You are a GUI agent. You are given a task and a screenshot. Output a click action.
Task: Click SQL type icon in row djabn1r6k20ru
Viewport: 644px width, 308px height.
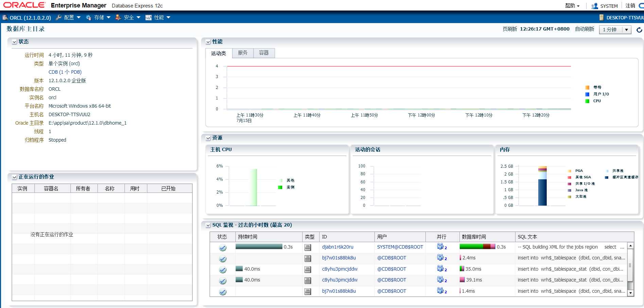pyautogui.click(x=308, y=247)
